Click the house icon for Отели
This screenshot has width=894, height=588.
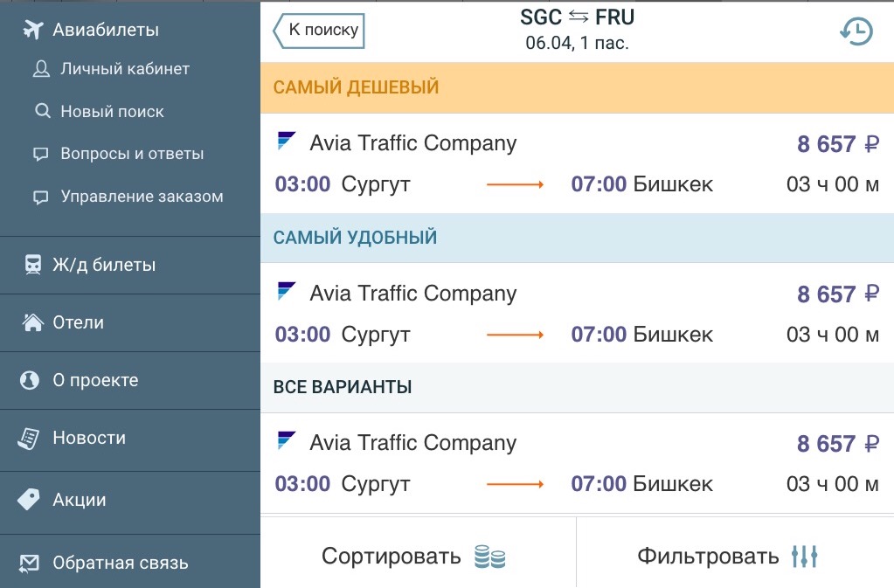[32, 322]
